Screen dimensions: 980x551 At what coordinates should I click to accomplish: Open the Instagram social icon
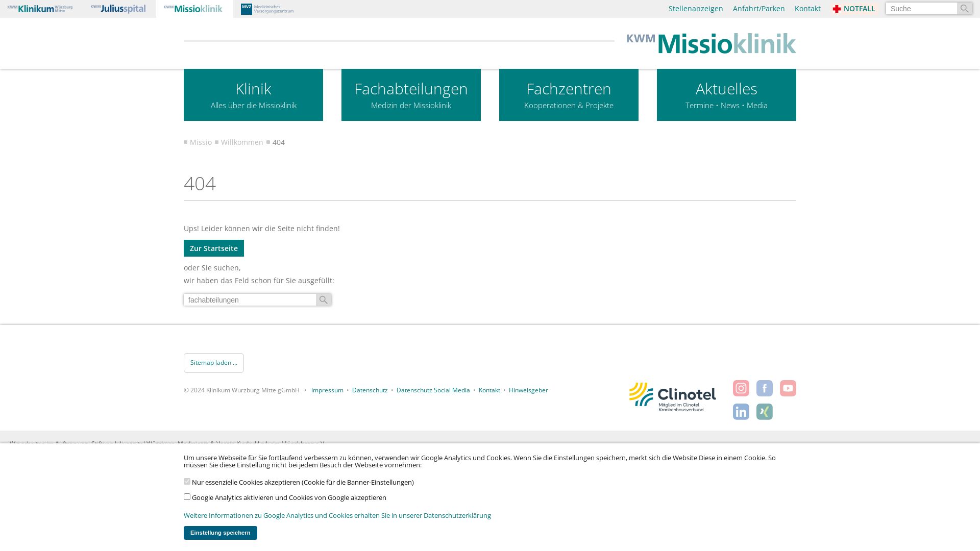741,388
